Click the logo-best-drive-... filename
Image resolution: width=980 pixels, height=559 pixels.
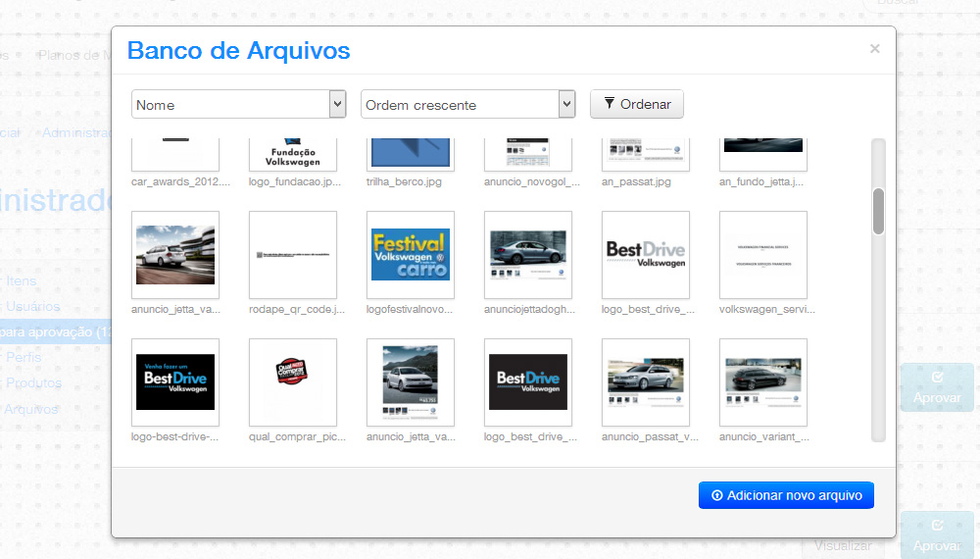(175, 437)
